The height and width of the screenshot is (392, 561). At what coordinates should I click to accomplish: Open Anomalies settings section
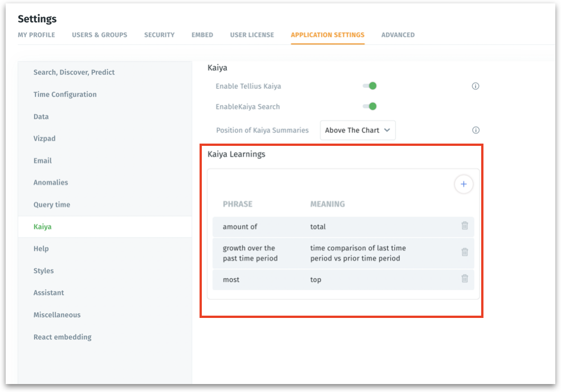click(51, 182)
